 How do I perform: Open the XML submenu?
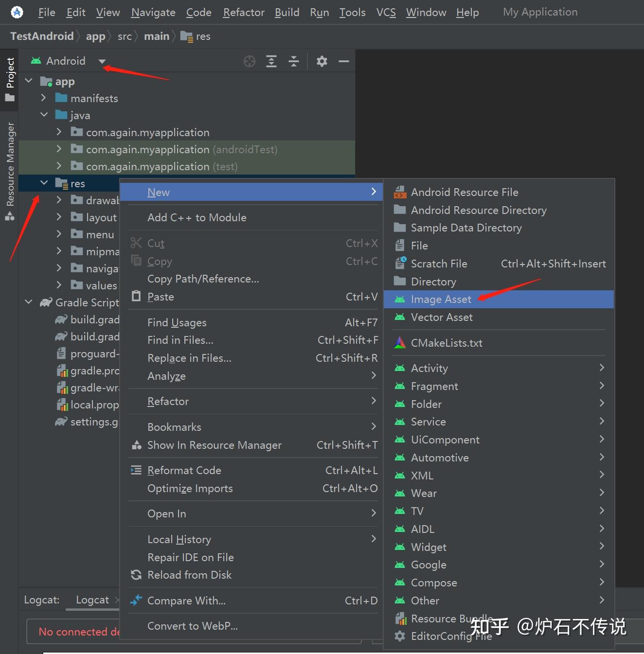pos(499,476)
